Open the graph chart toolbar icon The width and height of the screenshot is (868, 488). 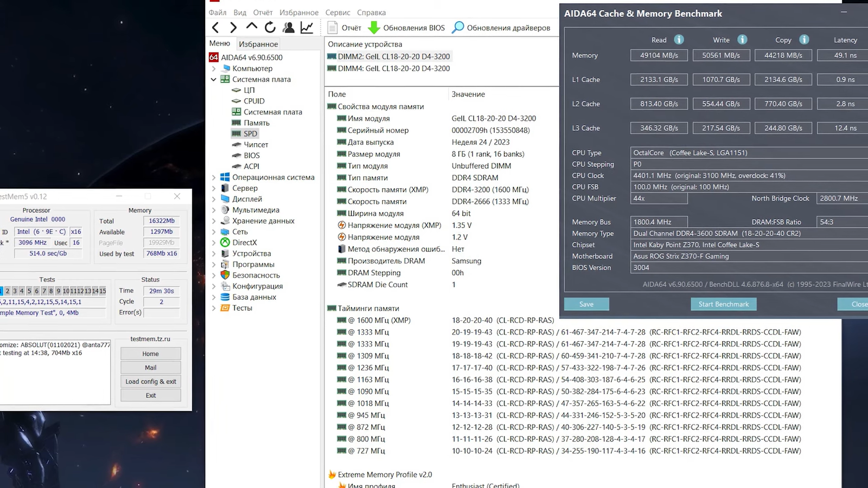tap(307, 28)
